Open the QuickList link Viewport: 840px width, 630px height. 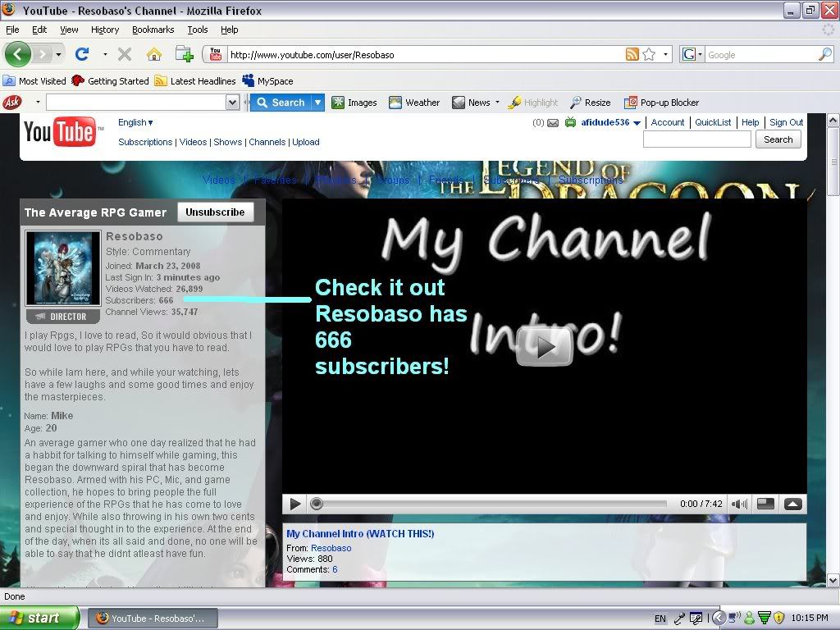coord(713,123)
